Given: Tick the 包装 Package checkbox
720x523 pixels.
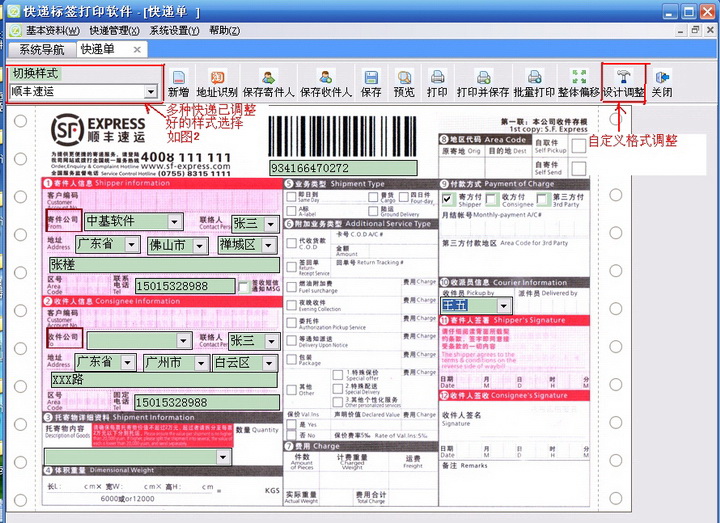Looking at the screenshot, I should tap(291, 359).
